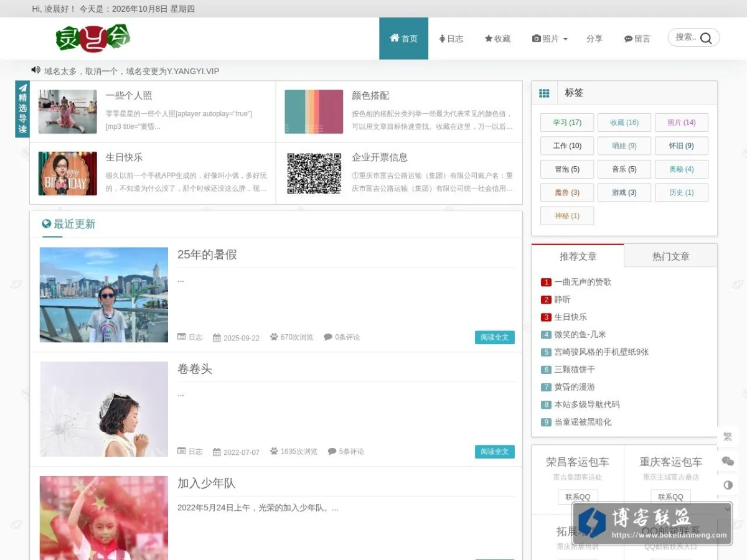Select the 学习 (17) tag
Viewport: 747px width, 560px height.
pyautogui.click(x=567, y=123)
